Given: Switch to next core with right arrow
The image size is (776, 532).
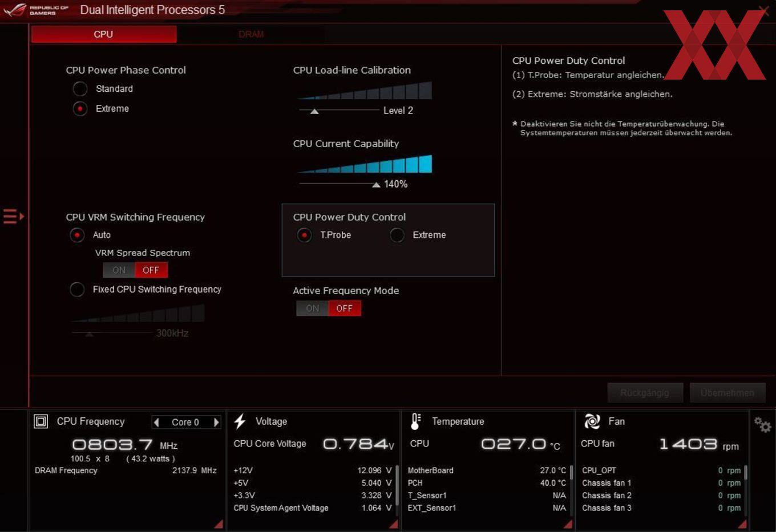Looking at the screenshot, I should (x=216, y=423).
